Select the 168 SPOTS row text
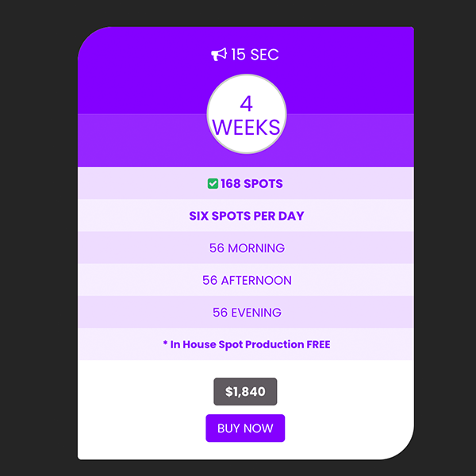The height and width of the screenshot is (476, 476). [x=251, y=184]
